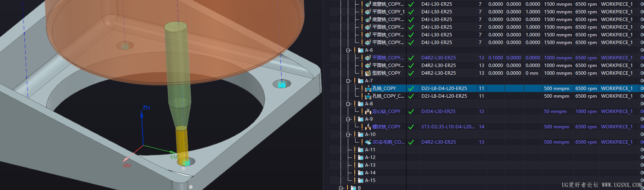This screenshot has height=190, width=644.
Task: Click the DJD4-L30-ER25 tool cell
Action: click(x=438, y=111)
